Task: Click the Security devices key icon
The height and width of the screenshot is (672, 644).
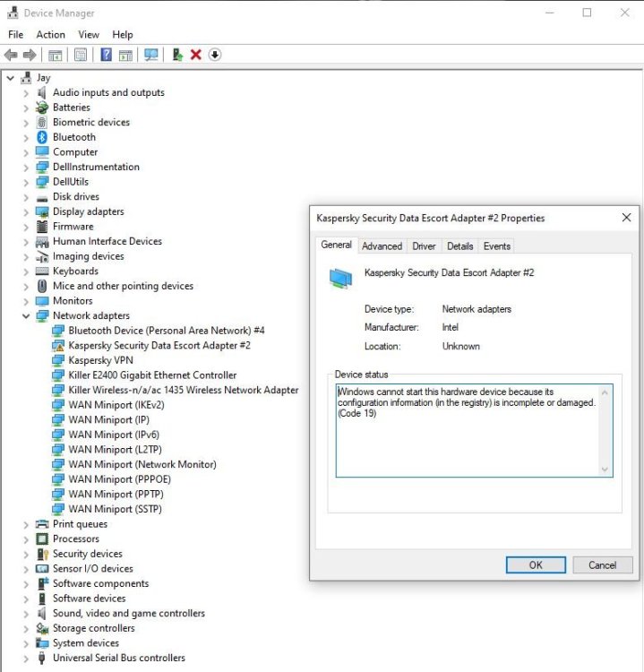Action: pyautogui.click(x=42, y=554)
